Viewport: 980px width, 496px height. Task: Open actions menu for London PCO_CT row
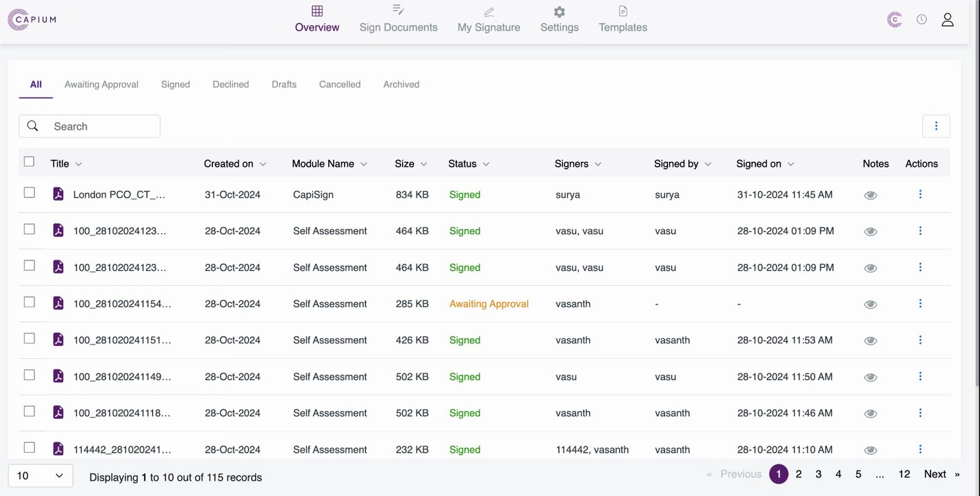[x=920, y=194]
